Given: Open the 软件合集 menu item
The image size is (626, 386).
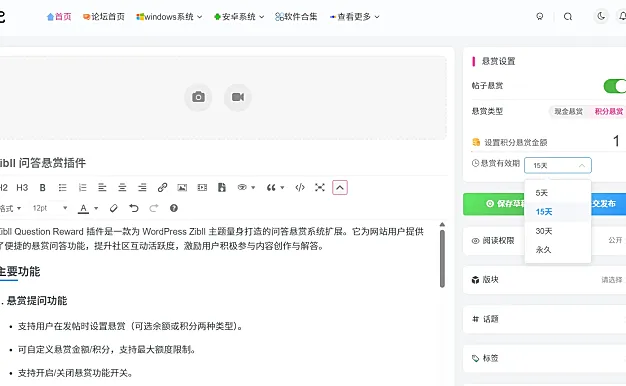Looking at the screenshot, I should point(296,17).
